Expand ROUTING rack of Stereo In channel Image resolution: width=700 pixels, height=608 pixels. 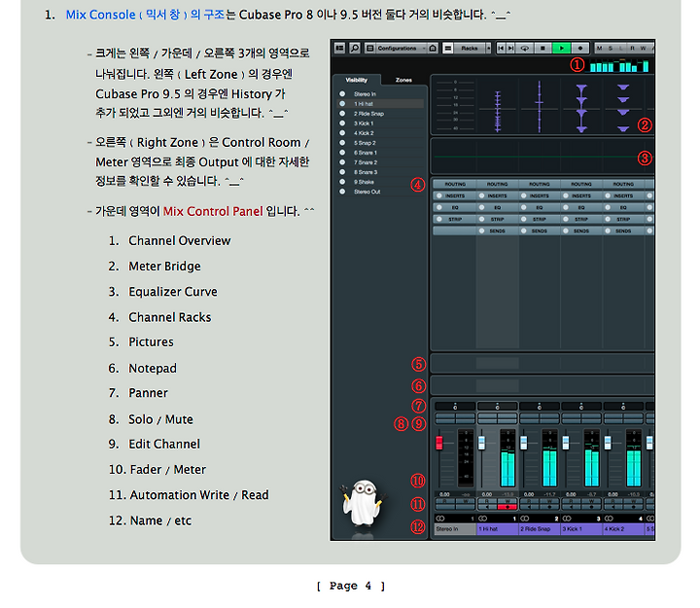click(455, 184)
